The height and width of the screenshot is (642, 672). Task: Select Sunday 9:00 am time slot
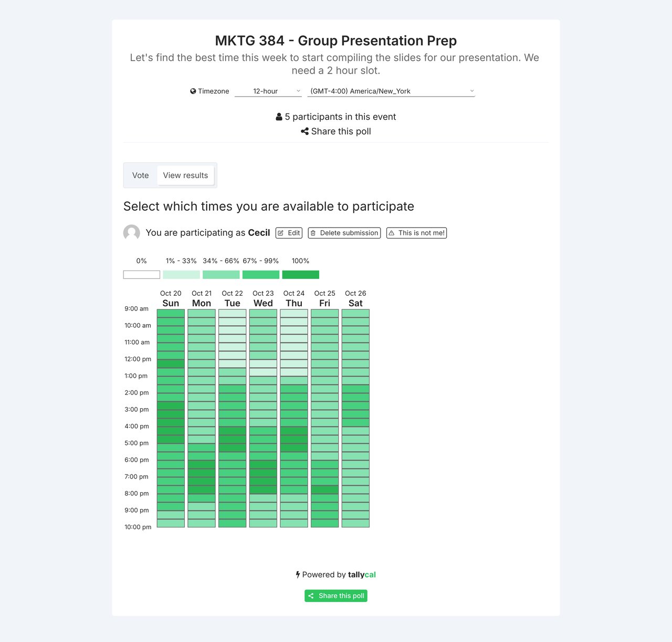171,314
